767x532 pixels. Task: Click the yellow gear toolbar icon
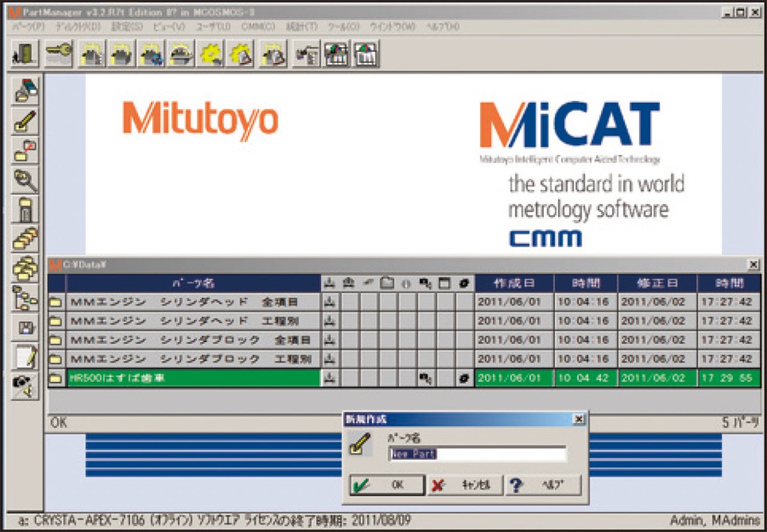[x=212, y=54]
